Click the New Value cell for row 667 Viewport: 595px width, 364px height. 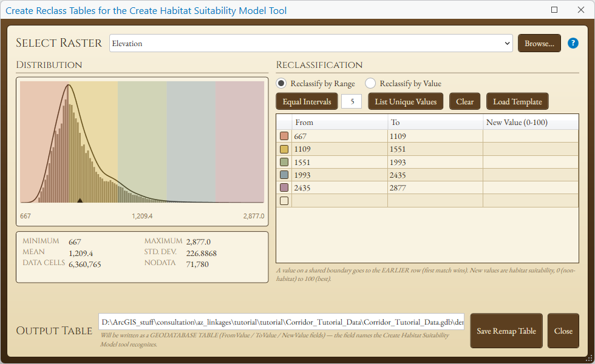(531, 136)
